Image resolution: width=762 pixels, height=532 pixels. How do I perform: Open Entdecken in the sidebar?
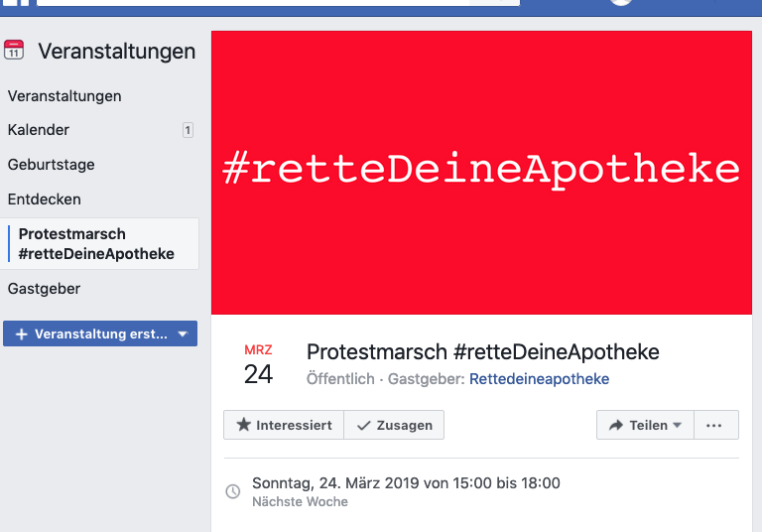click(x=45, y=199)
